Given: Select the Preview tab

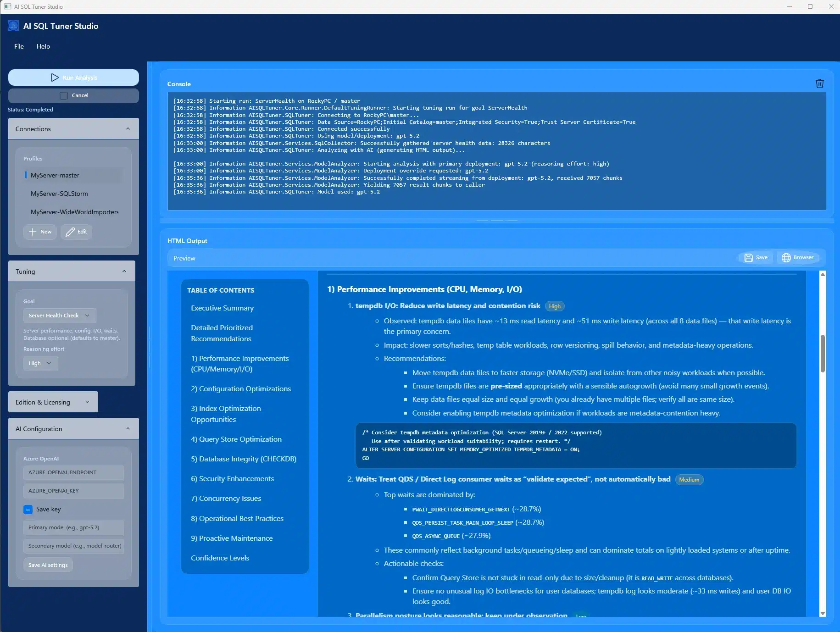Looking at the screenshot, I should click(184, 258).
